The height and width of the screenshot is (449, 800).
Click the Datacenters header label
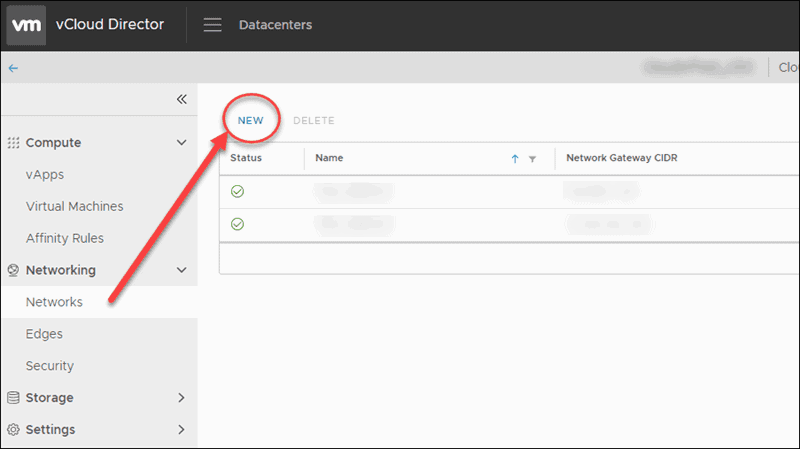pos(276,25)
